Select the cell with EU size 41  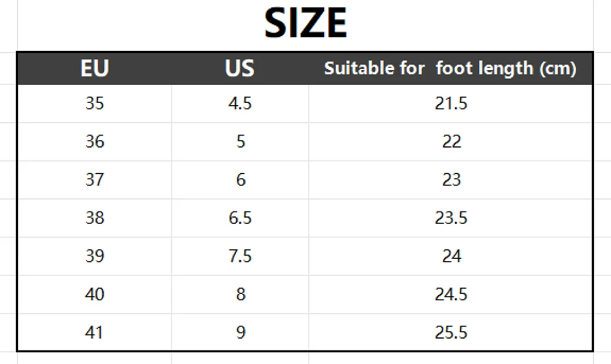tap(94, 332)
